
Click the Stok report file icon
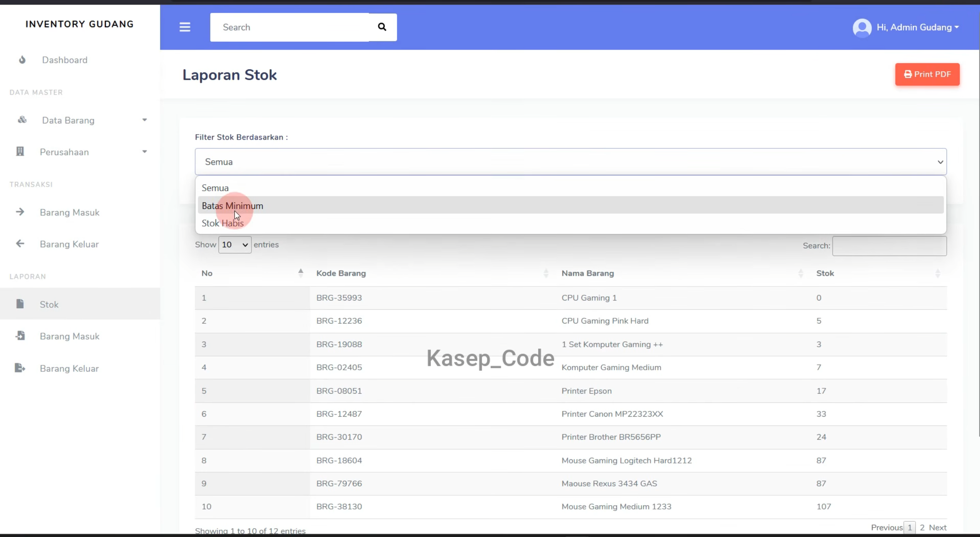[20, 304]
